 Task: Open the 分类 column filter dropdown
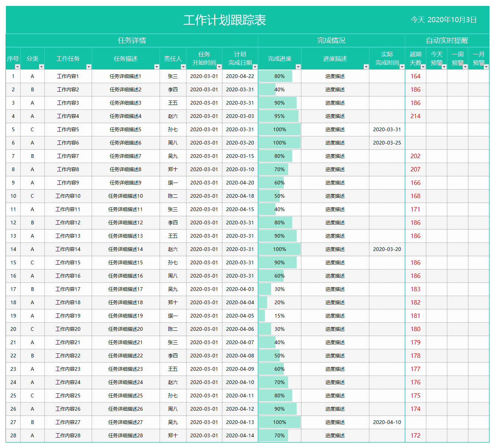[x=41, y=67]
